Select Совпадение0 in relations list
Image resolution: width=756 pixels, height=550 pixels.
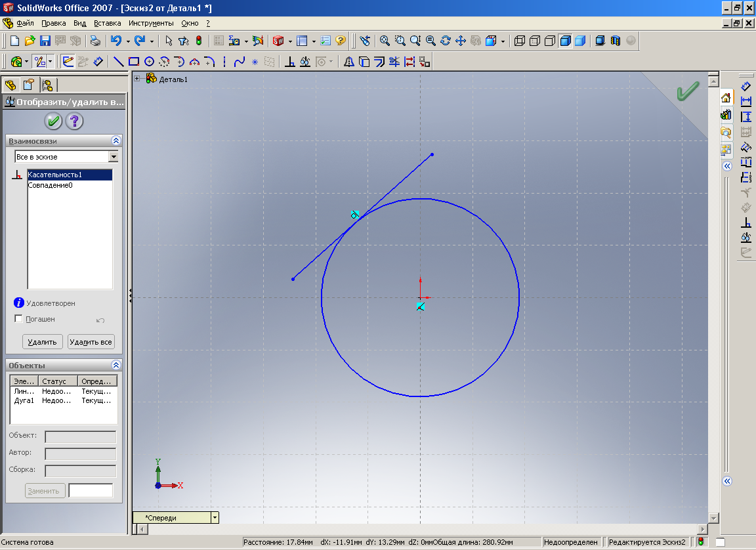click(x=50, y=185)
